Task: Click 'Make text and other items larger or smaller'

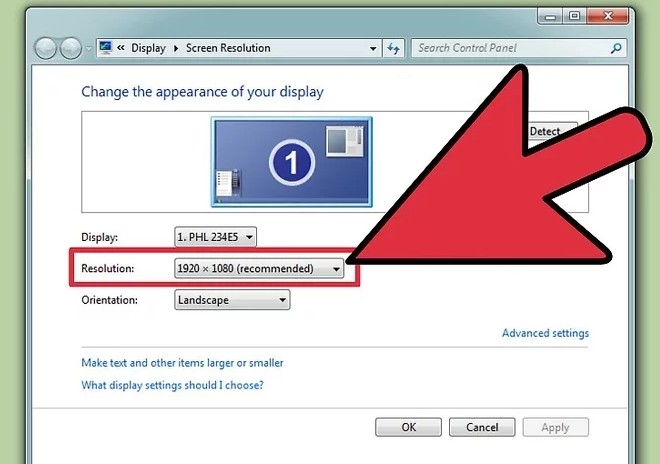Action: (x=182, y=363)
